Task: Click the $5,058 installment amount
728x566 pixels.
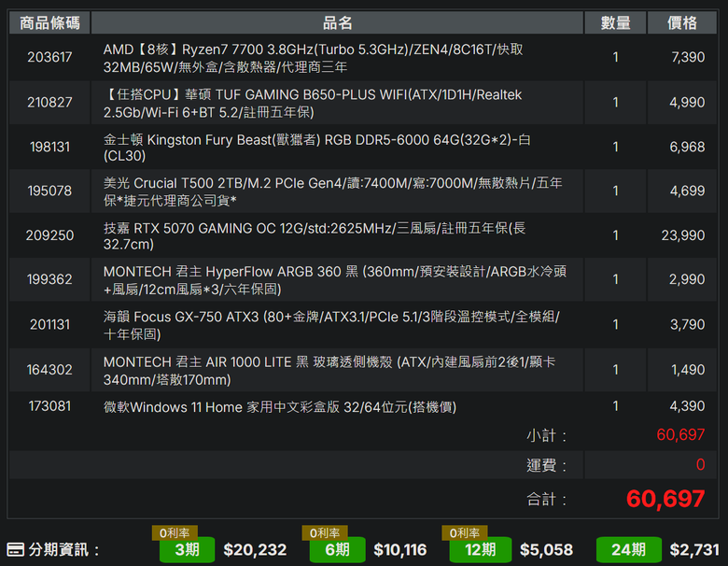Action: pos(546,550)
